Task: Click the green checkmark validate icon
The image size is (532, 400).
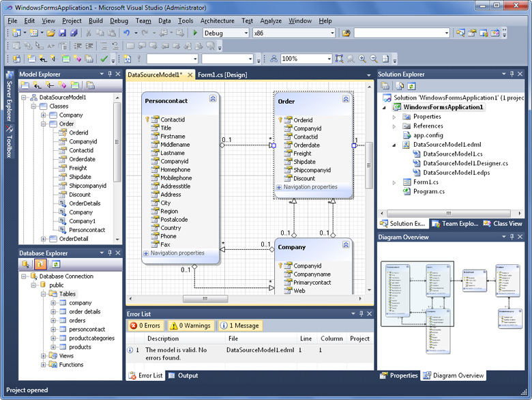Action: (104, 59)
